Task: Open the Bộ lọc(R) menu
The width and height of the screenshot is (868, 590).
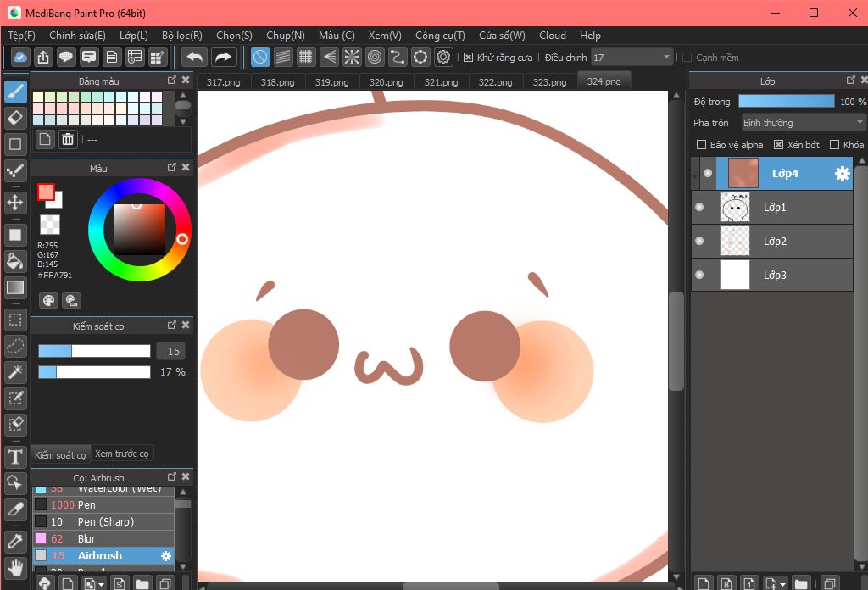Action: (182, 36)
